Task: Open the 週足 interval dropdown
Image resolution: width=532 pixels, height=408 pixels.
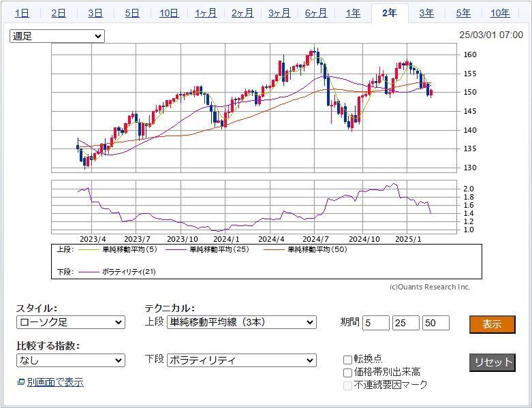Action: (57, 36)
